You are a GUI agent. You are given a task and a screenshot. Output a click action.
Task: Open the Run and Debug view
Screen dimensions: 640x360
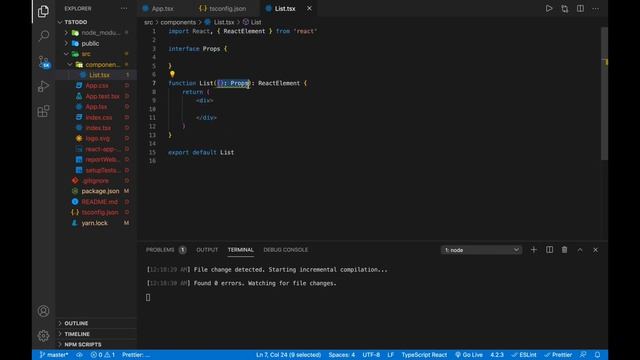(x=43, y=86)
